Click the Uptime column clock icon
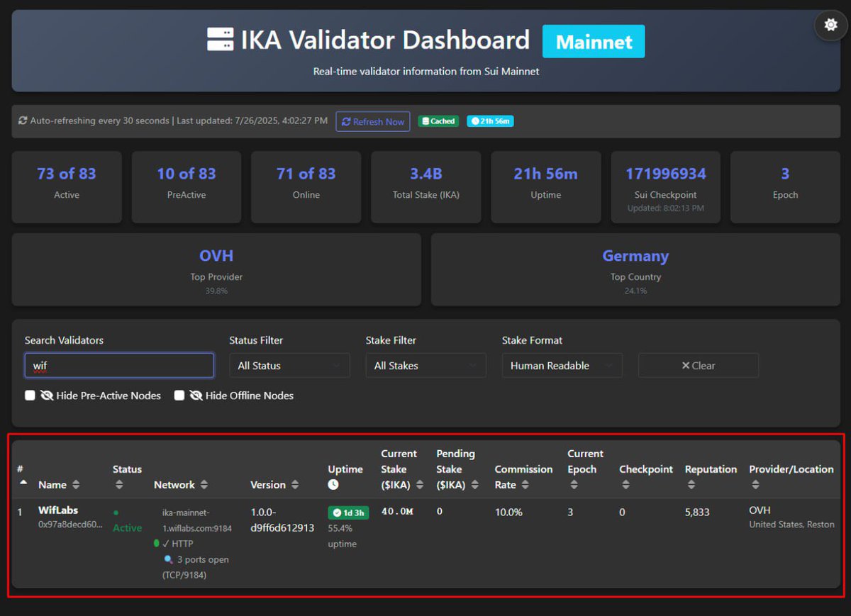The width and height of the screenshot is (851, 616). [333, 485]
